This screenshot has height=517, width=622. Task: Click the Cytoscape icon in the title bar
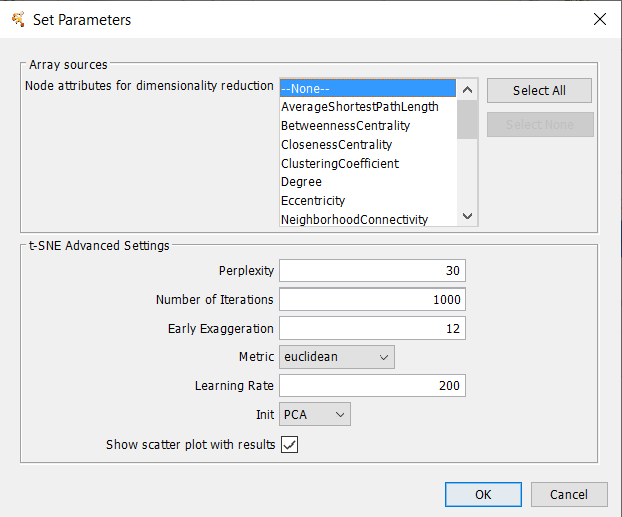click(18, 19)
